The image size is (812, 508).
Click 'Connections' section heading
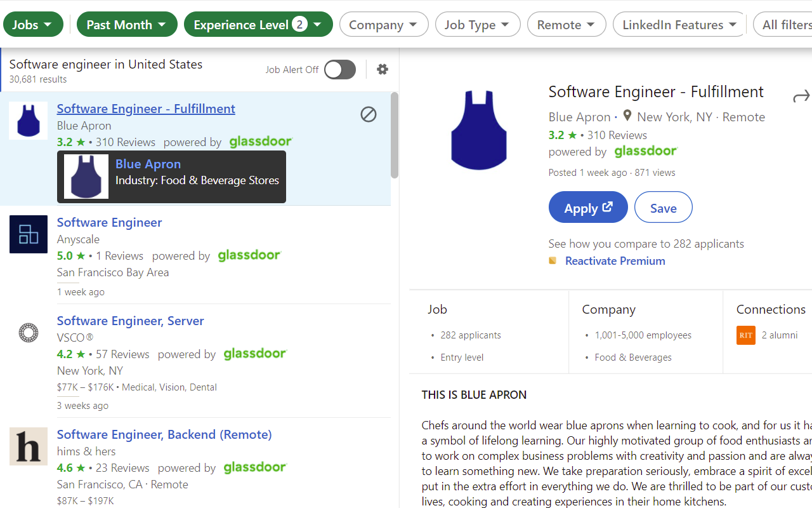click(x=771, y=309)
